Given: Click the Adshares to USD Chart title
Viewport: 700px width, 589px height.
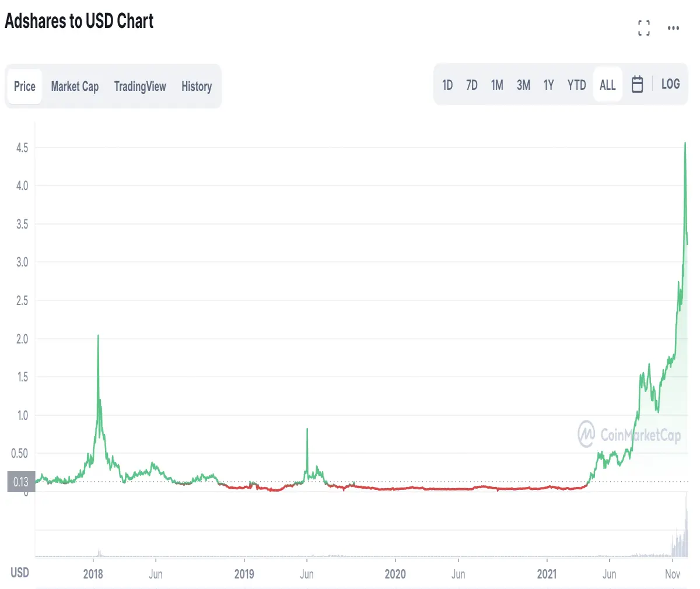Looking at the screenshot, I should click(79, 21).
